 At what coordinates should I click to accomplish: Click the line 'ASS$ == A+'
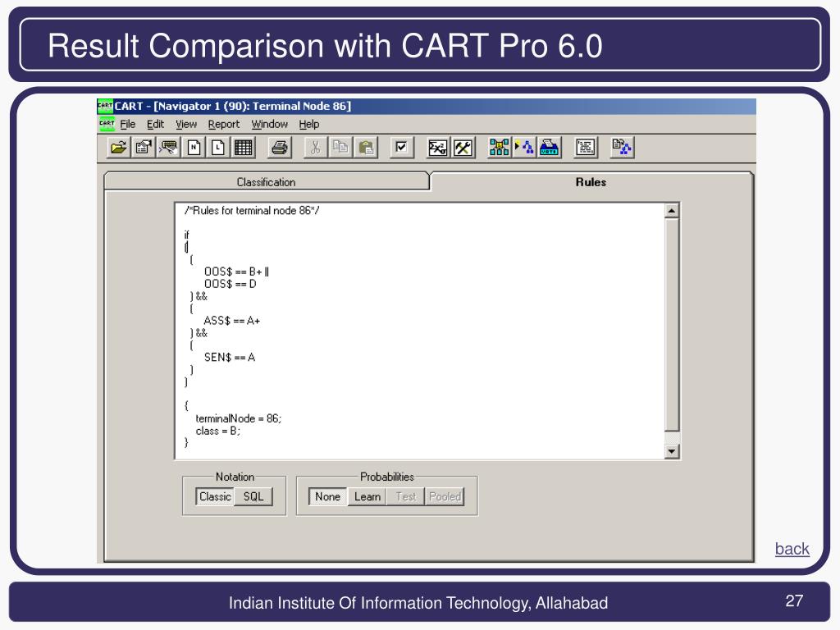tap(232, 321)
